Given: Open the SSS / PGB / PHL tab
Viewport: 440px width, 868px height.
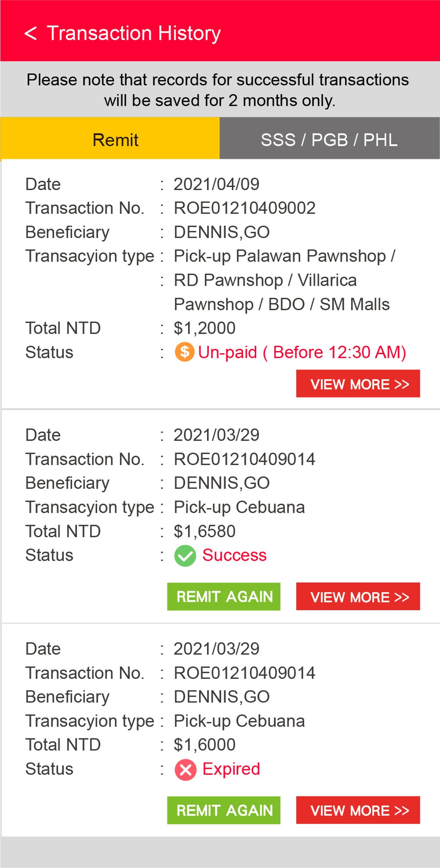Looking at the screenshot, I should click(329, 139).
